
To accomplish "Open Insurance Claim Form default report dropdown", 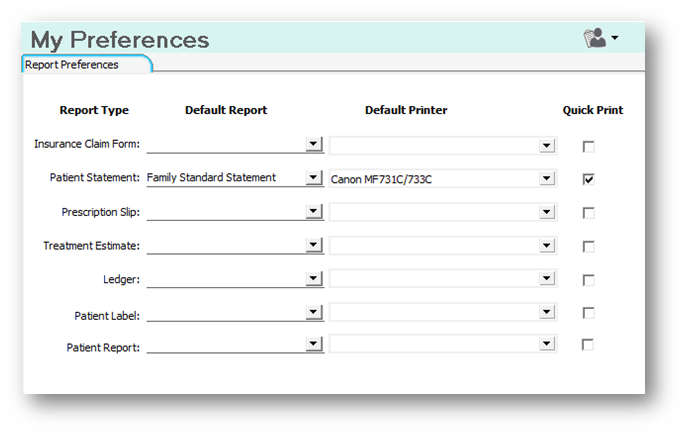I will (314, 145).
